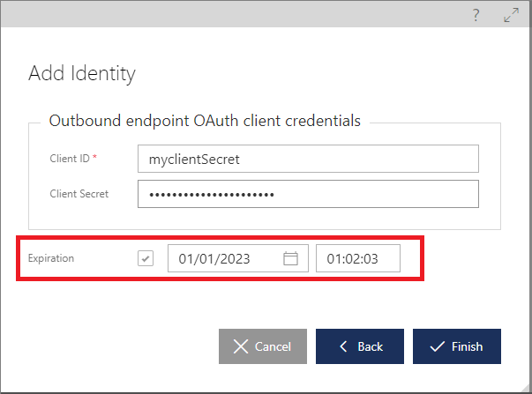Click the left chevron on the Back button
Image resolution: width=532 pixels, height=394 pixels.
click(x=343, y=346)
